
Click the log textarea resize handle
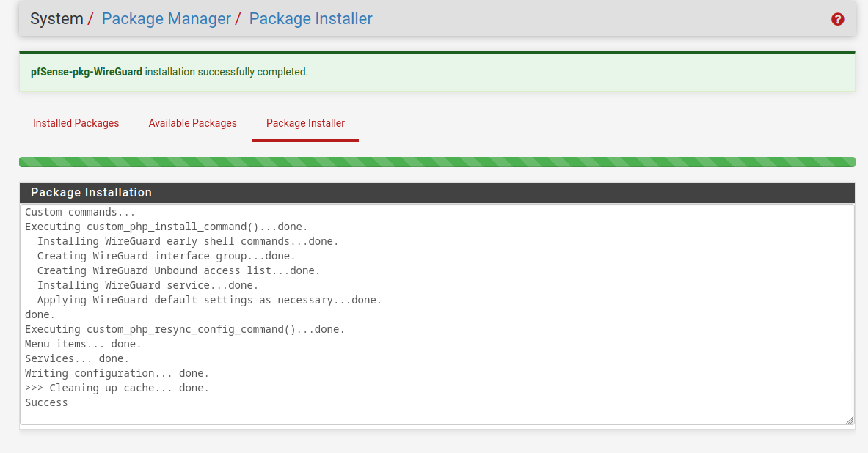849,419
